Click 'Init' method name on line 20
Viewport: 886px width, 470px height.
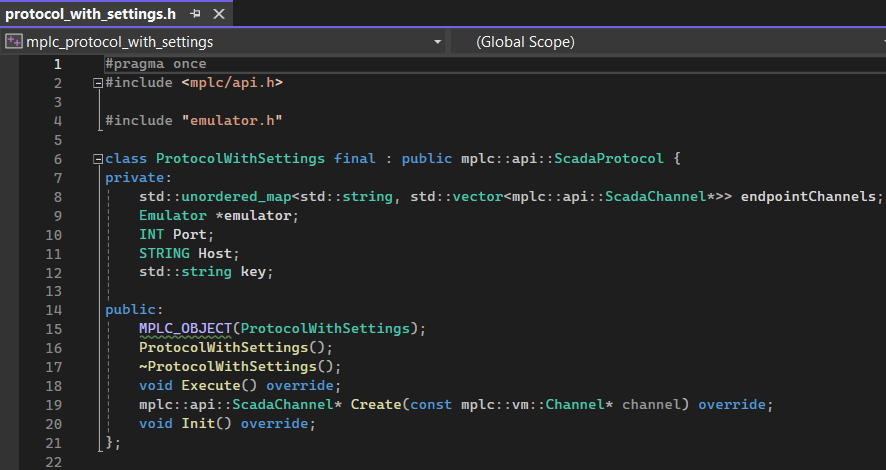click(198, 423)
